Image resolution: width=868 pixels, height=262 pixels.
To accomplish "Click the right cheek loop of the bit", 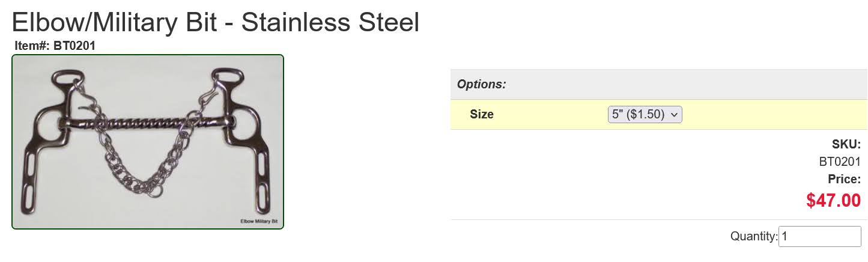I will pyautogui.click(x=228, y=78).
